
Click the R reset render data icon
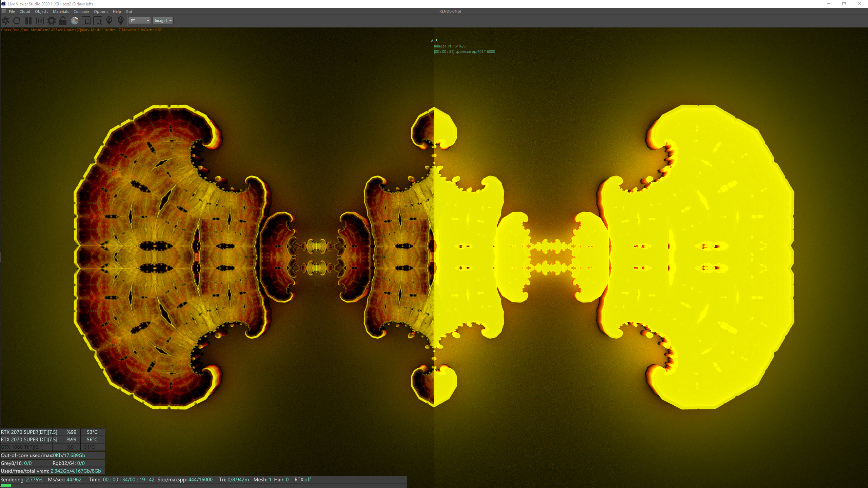tap(40, 21)
